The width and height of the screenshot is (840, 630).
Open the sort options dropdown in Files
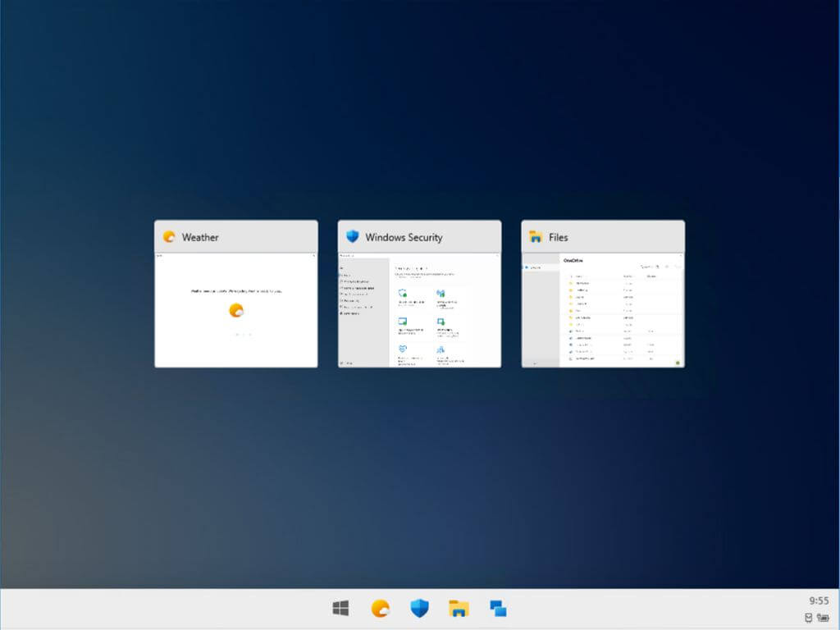pyautogui.click(x=646, y=267)
